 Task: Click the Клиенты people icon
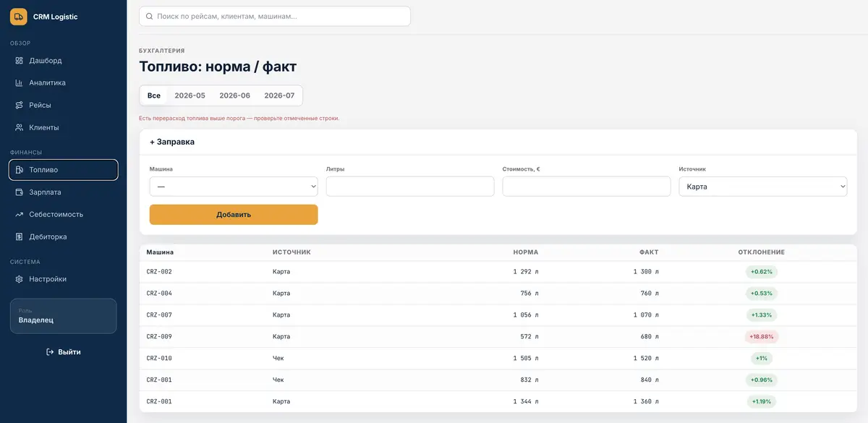pos(20,128)
